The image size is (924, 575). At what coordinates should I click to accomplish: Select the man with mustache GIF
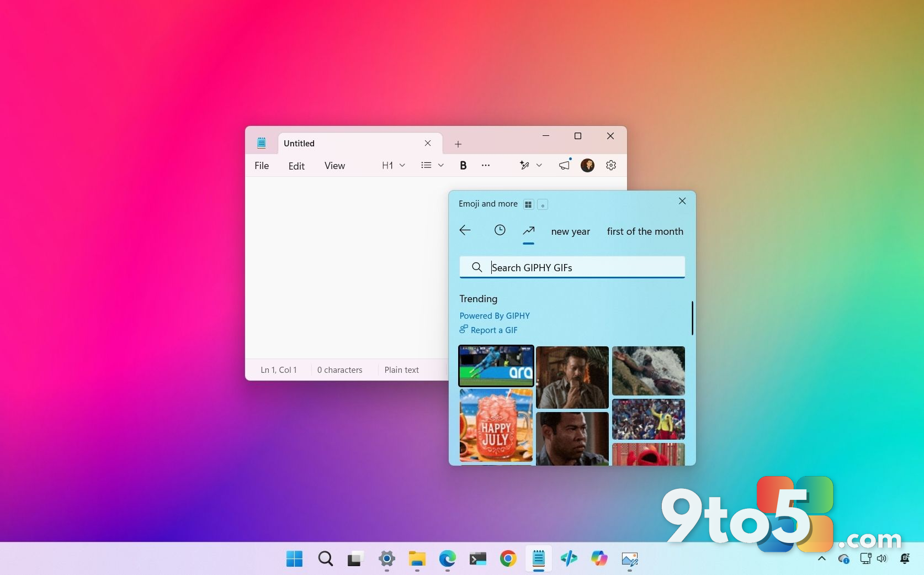[x=572, y=377]
